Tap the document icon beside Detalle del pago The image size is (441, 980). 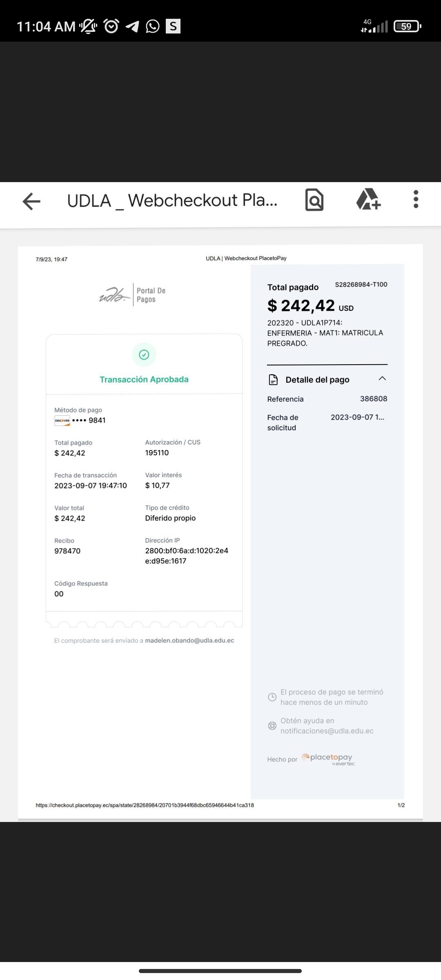273,380
